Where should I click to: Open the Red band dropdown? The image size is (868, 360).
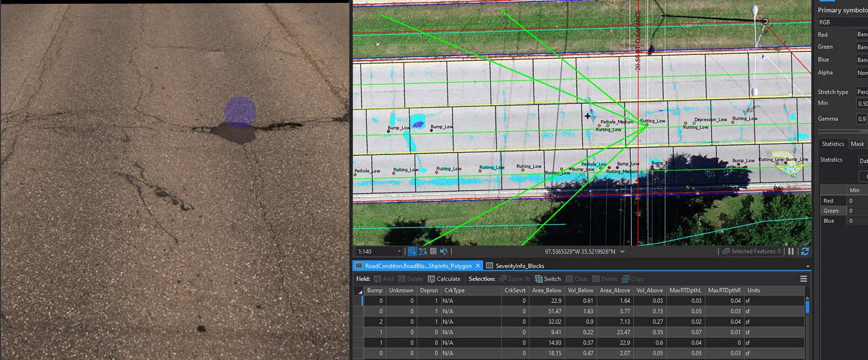(x=862, y=35)
